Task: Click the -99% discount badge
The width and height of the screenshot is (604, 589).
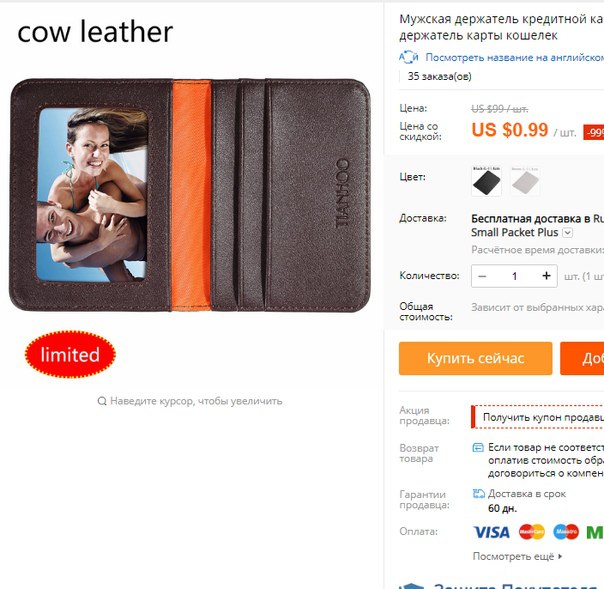Action: pyautogui.click(x=594, y=132)
